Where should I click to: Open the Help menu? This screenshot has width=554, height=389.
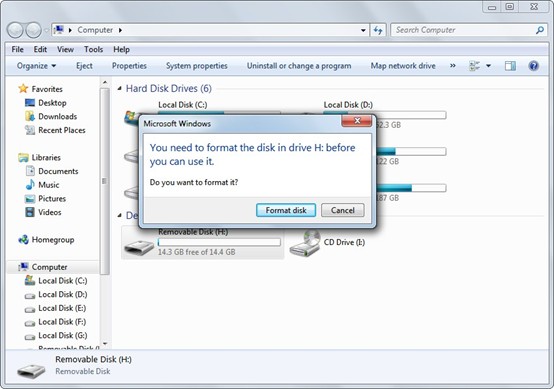pyautogui.click(x=121, y=49)
